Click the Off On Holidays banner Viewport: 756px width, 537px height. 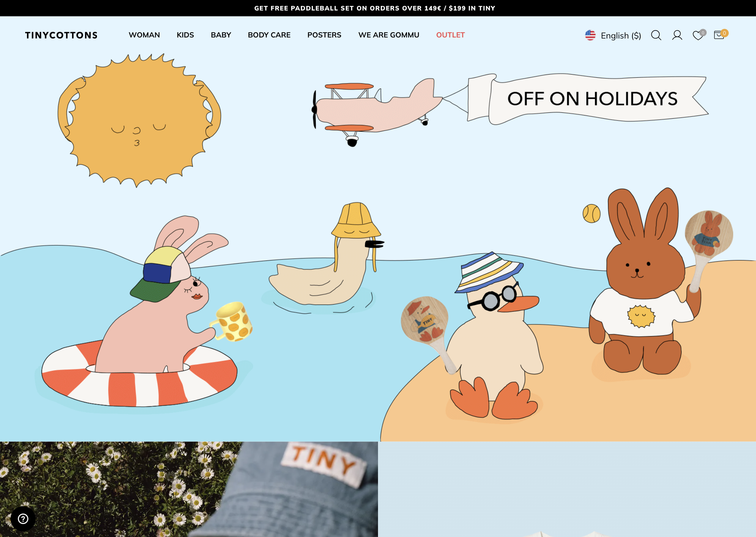click(x=592, y=99)
